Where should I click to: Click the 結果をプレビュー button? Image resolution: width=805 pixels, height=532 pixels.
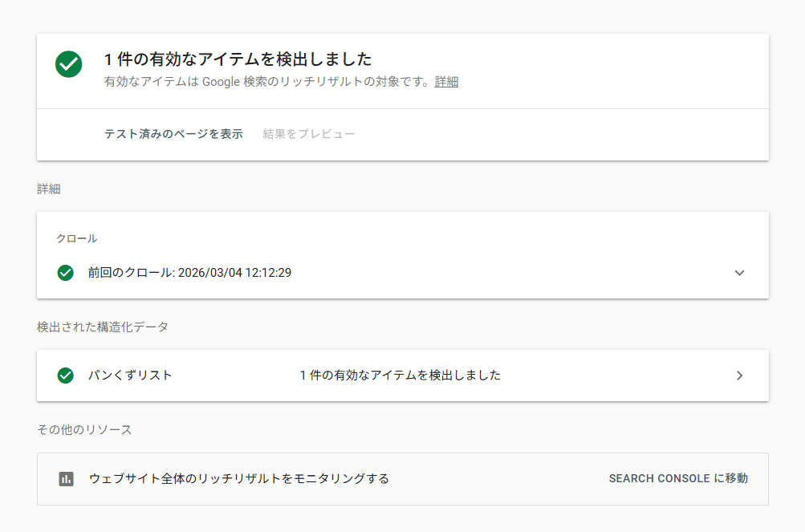tap(309, 134)
